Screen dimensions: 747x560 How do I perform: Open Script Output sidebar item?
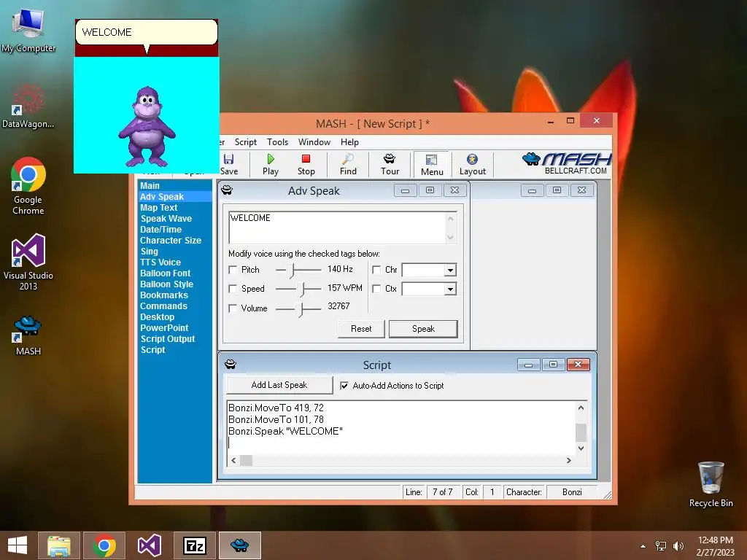pos(168,339)
